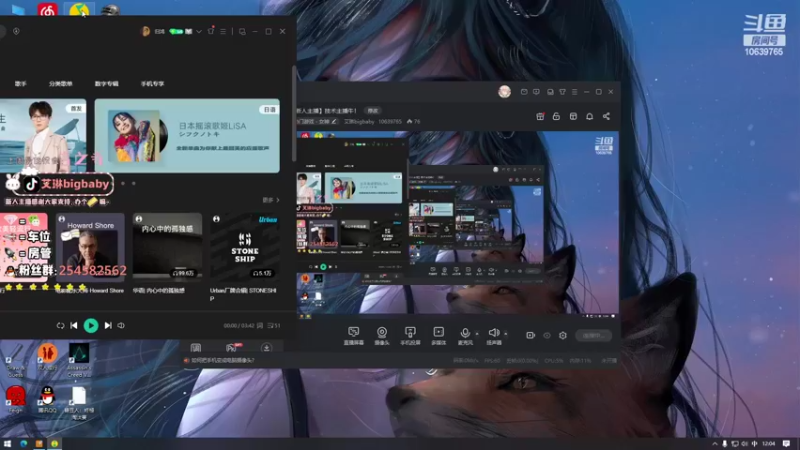This screenshot has height=450, width=800.
Task: Open the streaming tool skin shirt icon
Action: click(x=562, y=92)
